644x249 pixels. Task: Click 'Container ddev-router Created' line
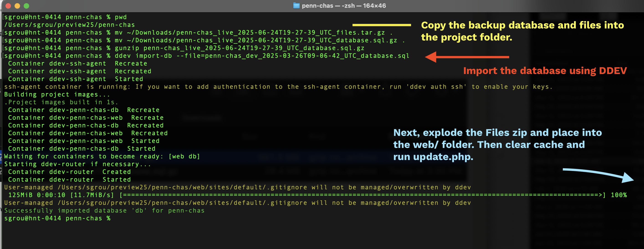pos(69,172)
